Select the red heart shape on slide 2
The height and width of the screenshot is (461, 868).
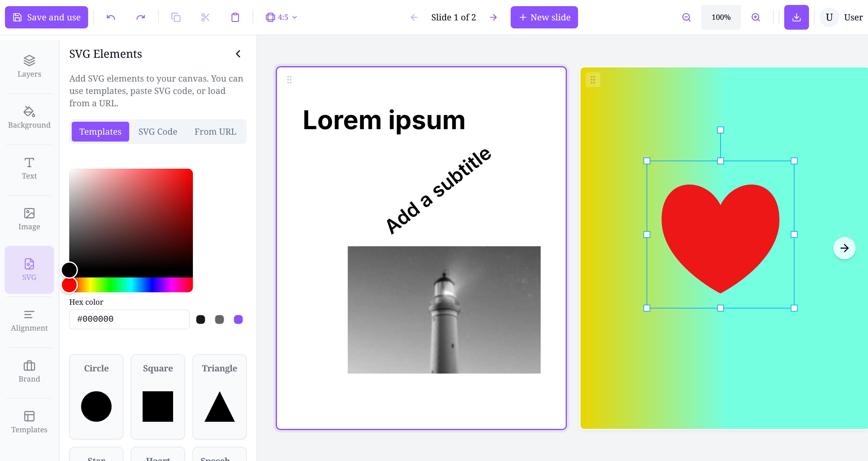coord(721,239)
